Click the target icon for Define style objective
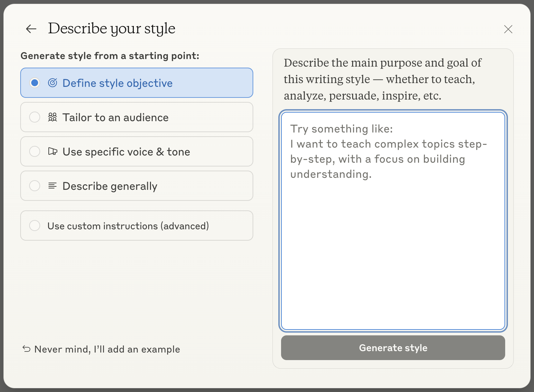534x392 pixels. click(53, 83)
